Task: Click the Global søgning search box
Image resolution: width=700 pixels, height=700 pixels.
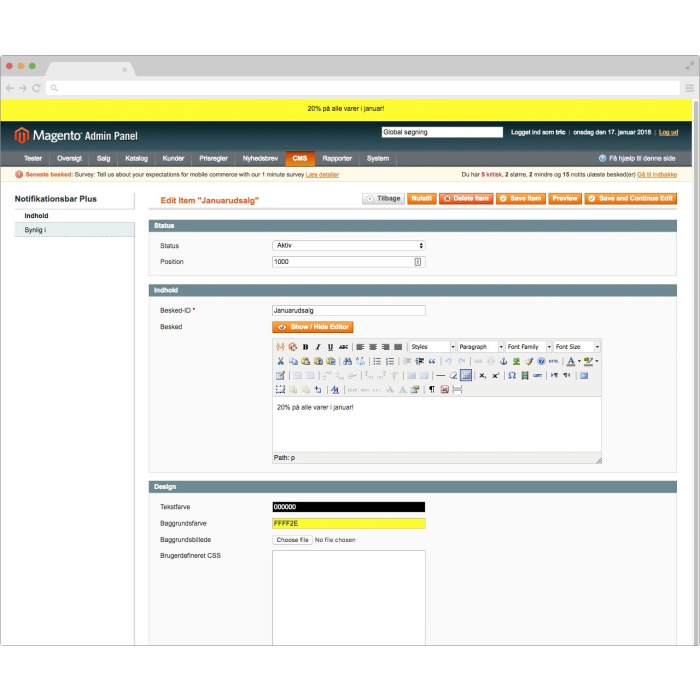Action: [442, 132]
